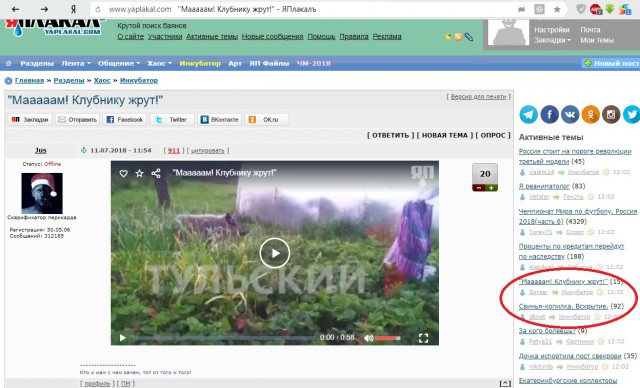The height and width of the screenshot is (388, 640).
Task: Open the Помощь link
Action: coord(321,36)
